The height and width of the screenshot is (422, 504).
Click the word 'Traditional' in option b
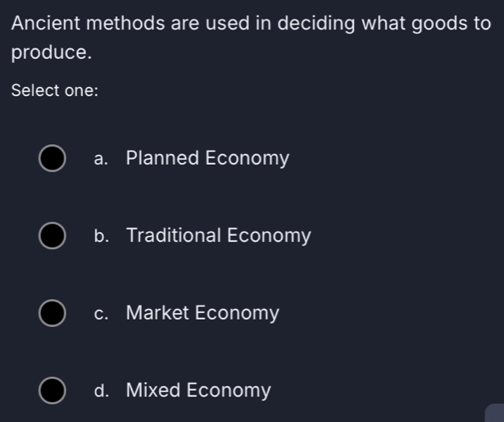pyautogui.click(x=174, y=236)
